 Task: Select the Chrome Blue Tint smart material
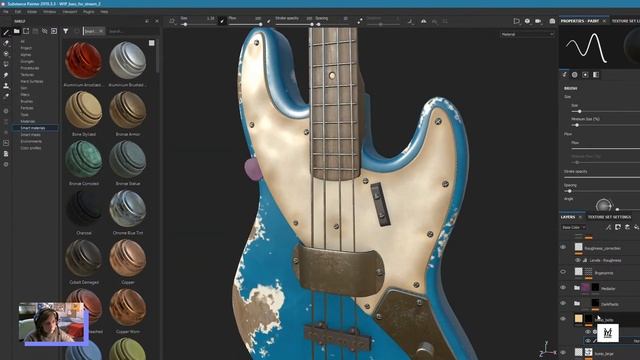tap(127, 209)
